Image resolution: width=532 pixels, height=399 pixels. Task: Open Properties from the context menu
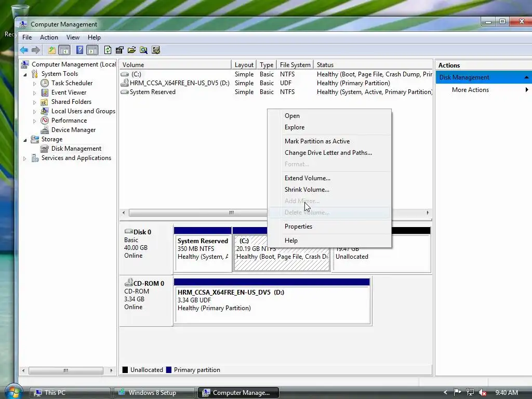pyautogui.click(x=329, y=227)
